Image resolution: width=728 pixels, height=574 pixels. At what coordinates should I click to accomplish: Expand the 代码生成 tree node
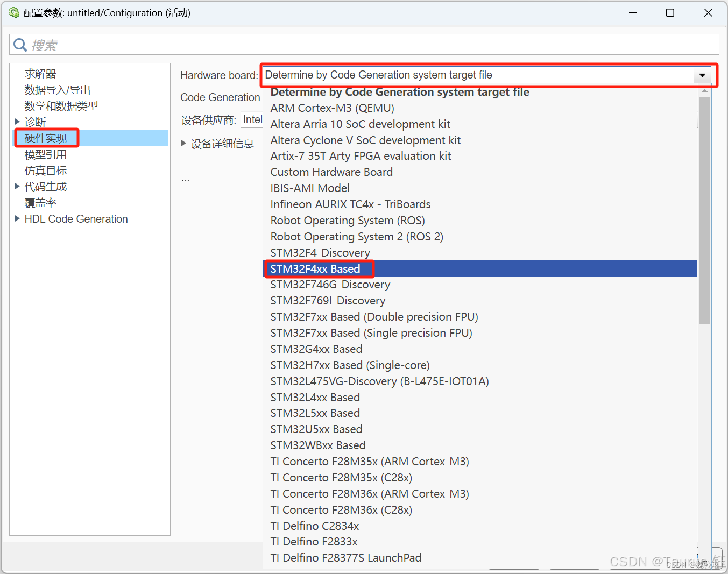click(x=17, y=186)
